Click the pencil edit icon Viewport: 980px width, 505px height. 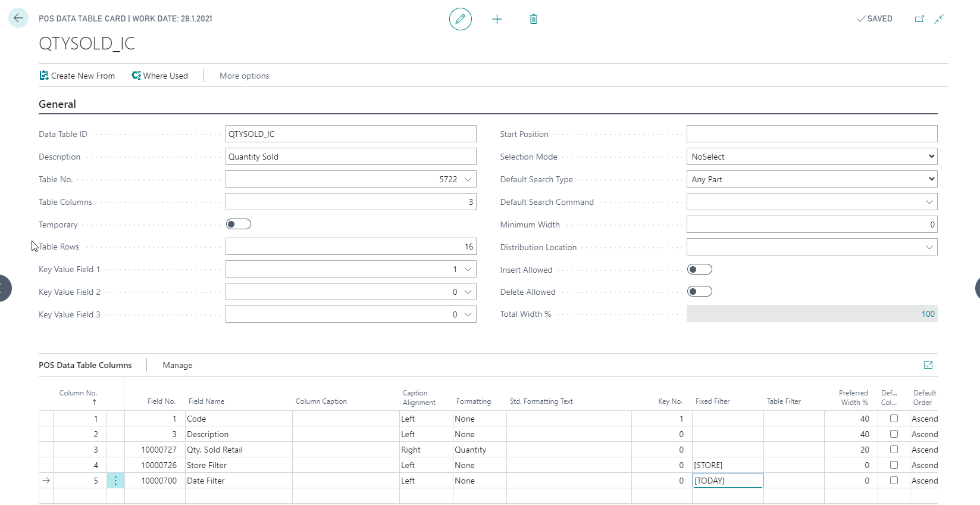460,19
